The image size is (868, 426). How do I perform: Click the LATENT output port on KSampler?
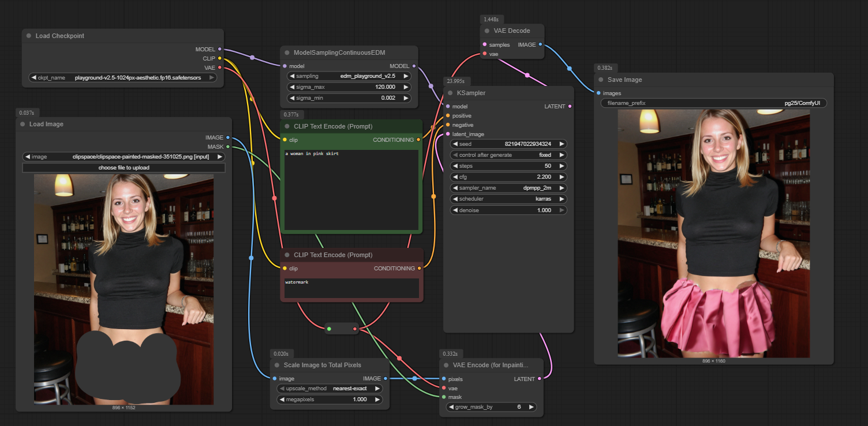coord(570,107)
